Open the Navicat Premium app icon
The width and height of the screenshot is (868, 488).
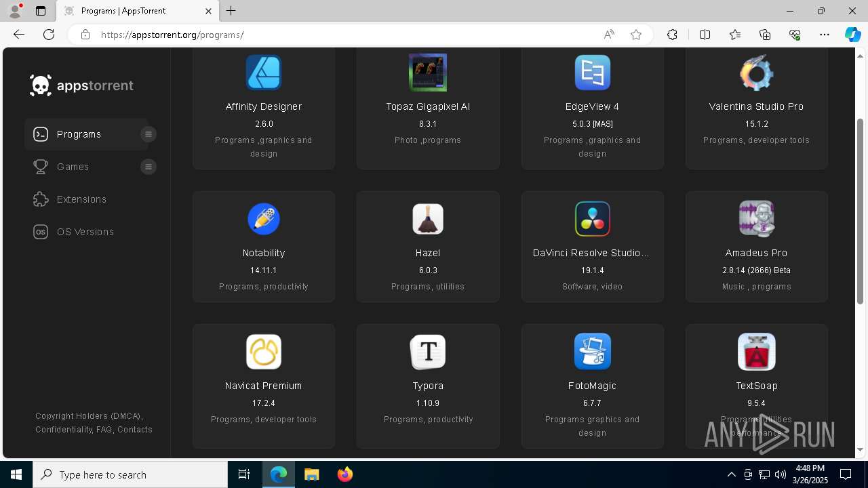[x=264, y=352]
